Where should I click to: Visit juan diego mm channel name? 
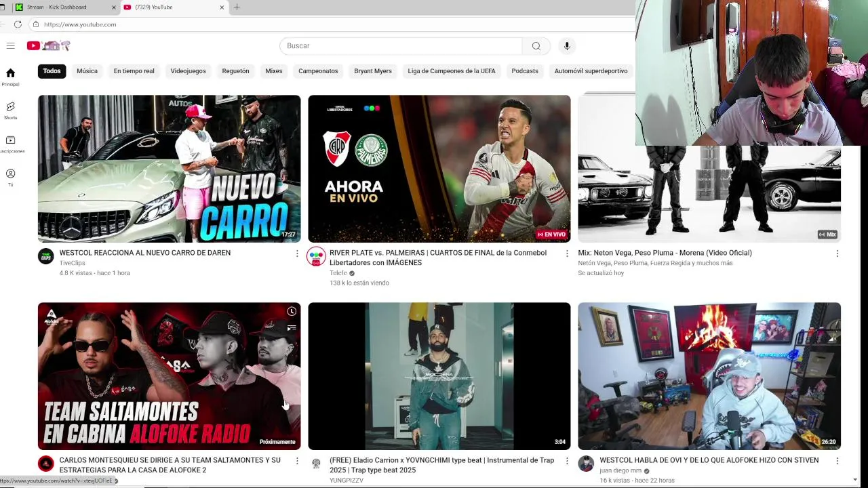[620, 470]
